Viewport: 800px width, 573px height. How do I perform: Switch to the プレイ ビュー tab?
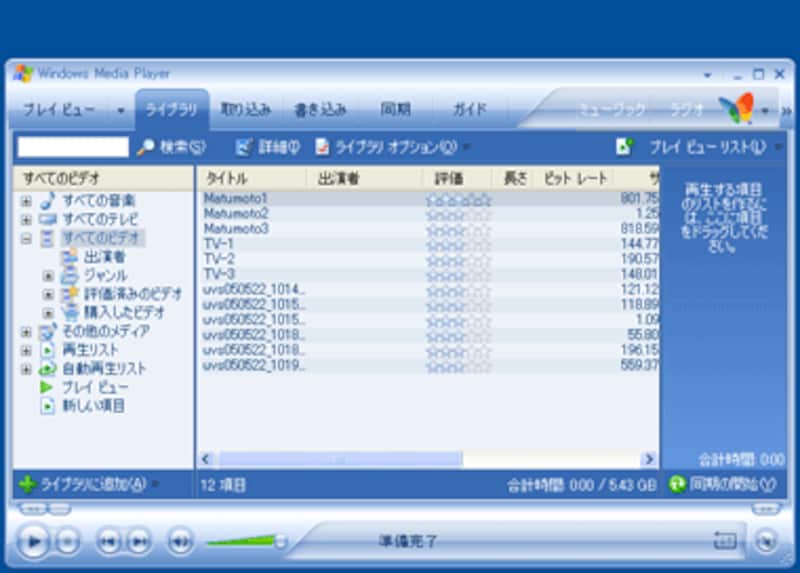(59, 110)
